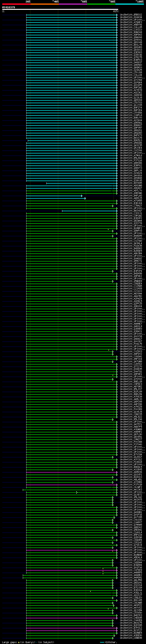Select hit label UniRef100_A8K3B4
146x644 pixels.
(131, 254)
